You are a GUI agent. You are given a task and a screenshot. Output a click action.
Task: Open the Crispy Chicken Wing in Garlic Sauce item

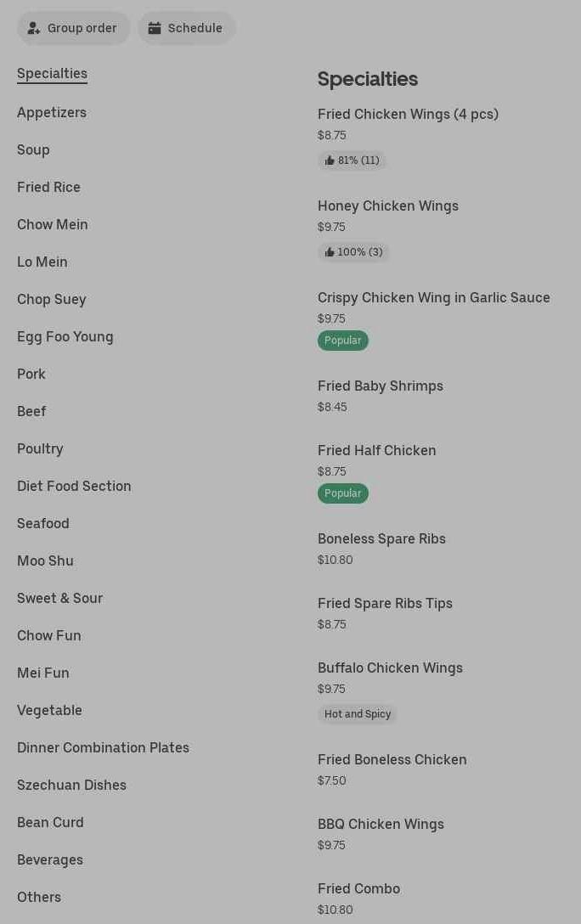pyautogui.click(x=433, y=298)
